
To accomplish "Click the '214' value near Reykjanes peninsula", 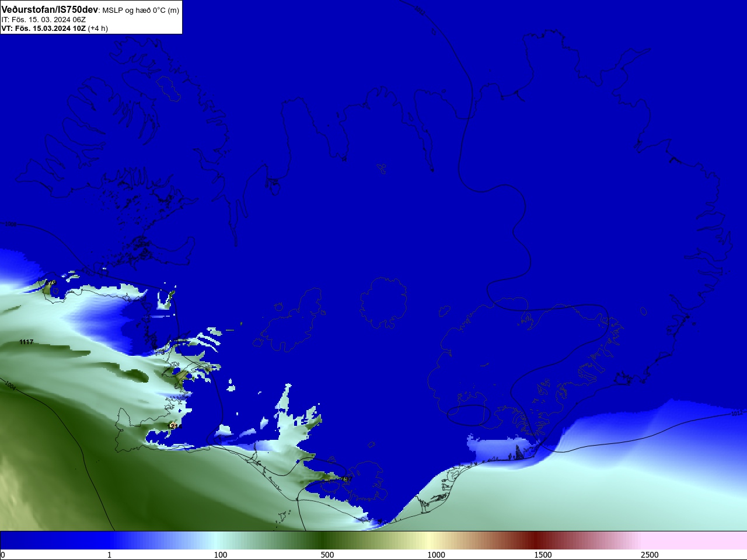I will (176, 426).
